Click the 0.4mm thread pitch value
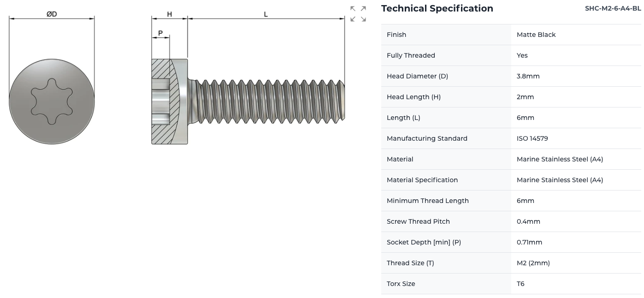Viewport: 644px width, 298px height. pos(528,221)
